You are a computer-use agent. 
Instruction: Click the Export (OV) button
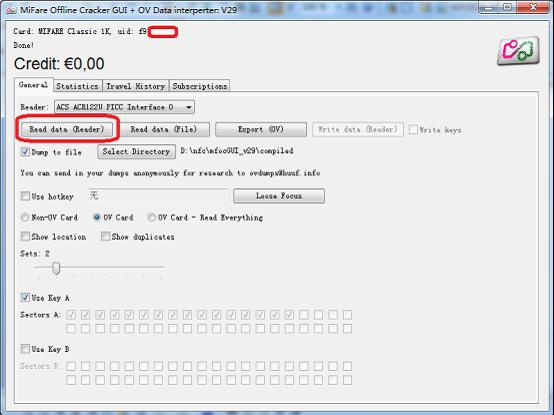click(x=261, y=129)
